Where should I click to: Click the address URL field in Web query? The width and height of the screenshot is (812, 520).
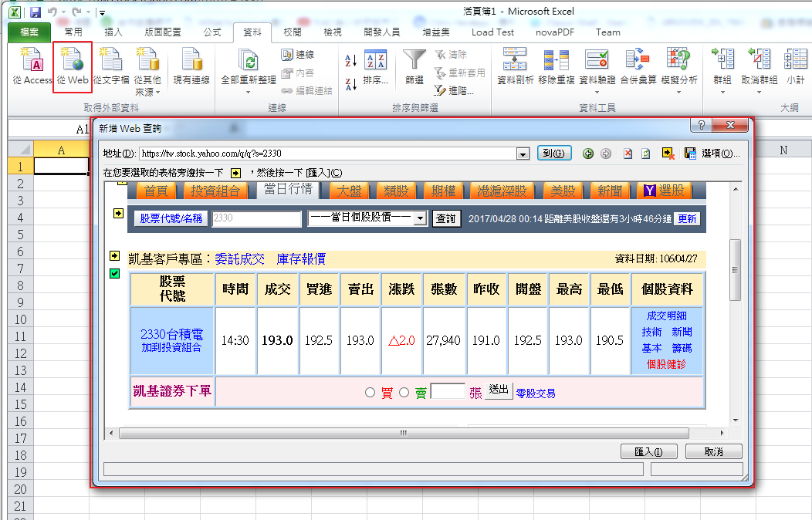pyautogui.click(x=327, y=154)
